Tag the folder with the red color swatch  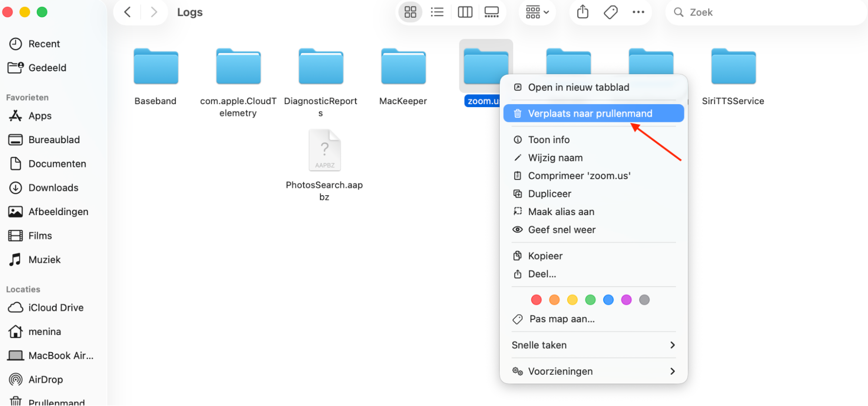pyautogui.click(x=536, y=299)
